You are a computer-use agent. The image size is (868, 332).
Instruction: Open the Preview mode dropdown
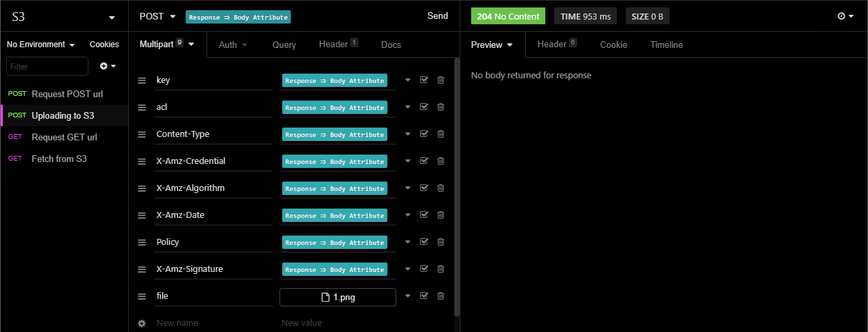point(492,45)
